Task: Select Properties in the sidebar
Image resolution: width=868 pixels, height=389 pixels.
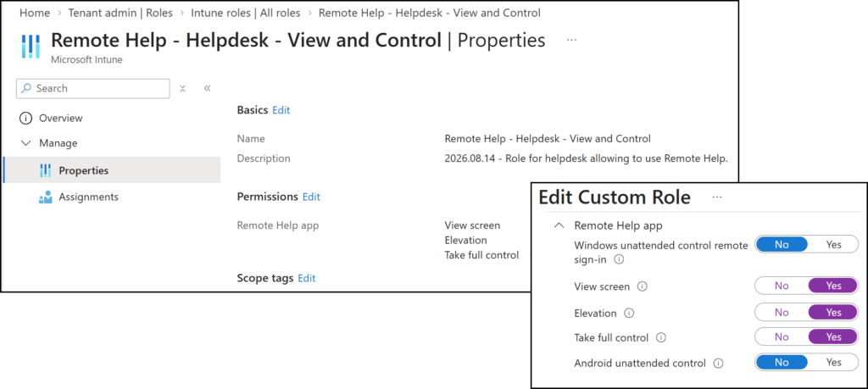Action: pos(112,170)
